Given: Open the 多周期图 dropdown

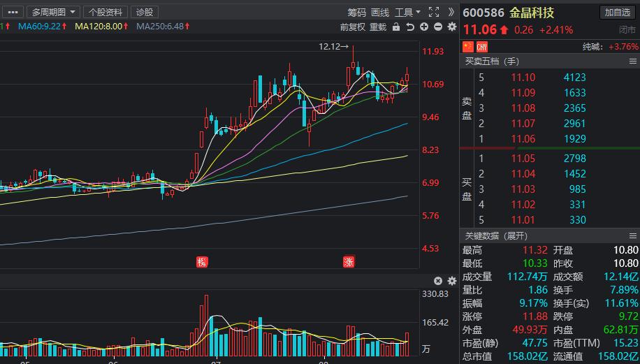Looking at the screenshot, I should [x=54, y=13].
